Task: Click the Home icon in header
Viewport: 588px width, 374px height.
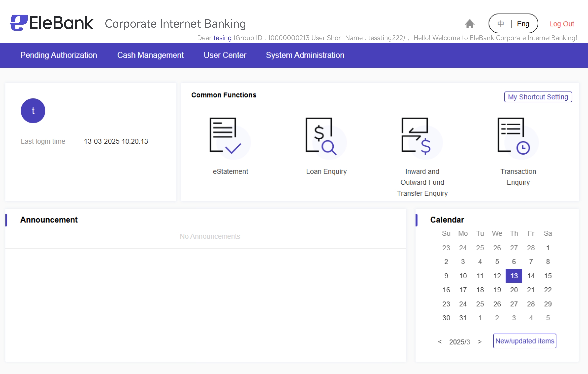Action: [470, 24]
